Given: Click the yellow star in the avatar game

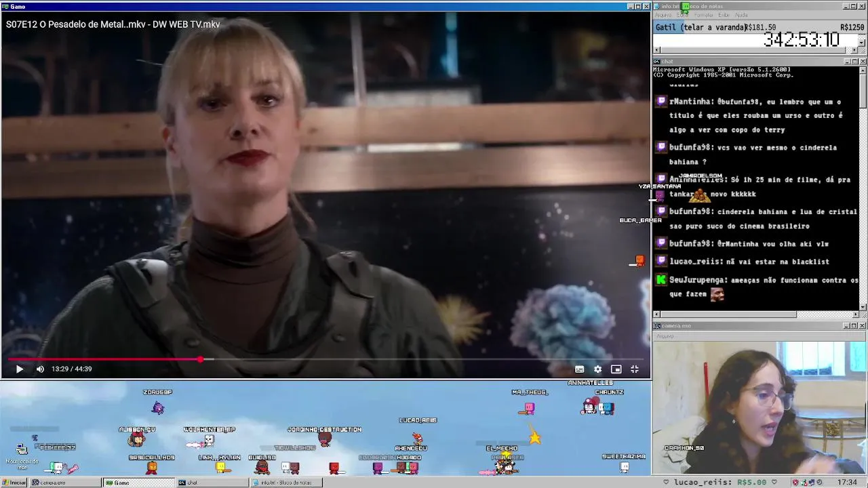Looking at the screenshot, I should click(535, 438).
